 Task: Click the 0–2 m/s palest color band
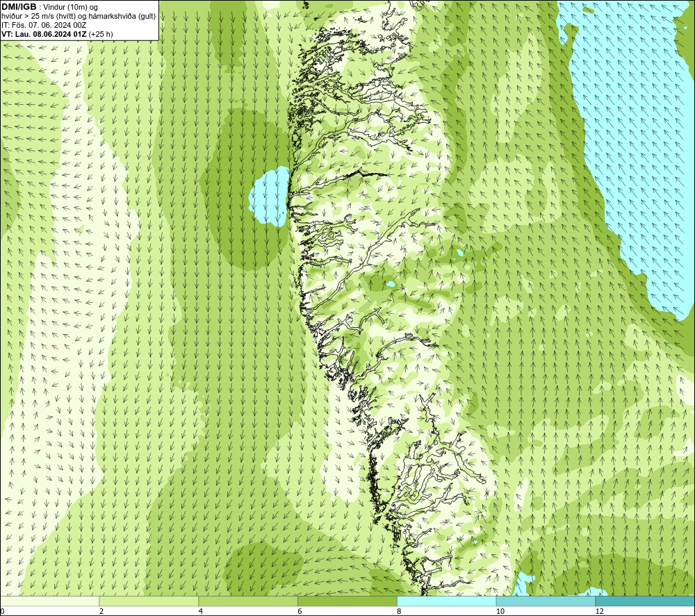coord(49,601)
